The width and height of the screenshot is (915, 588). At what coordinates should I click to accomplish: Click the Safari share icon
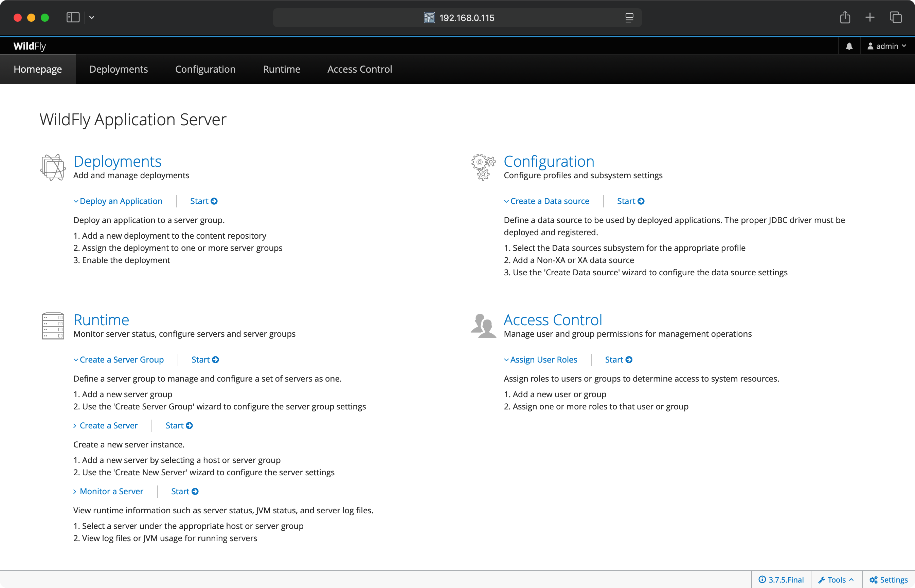tap(845, 18)
